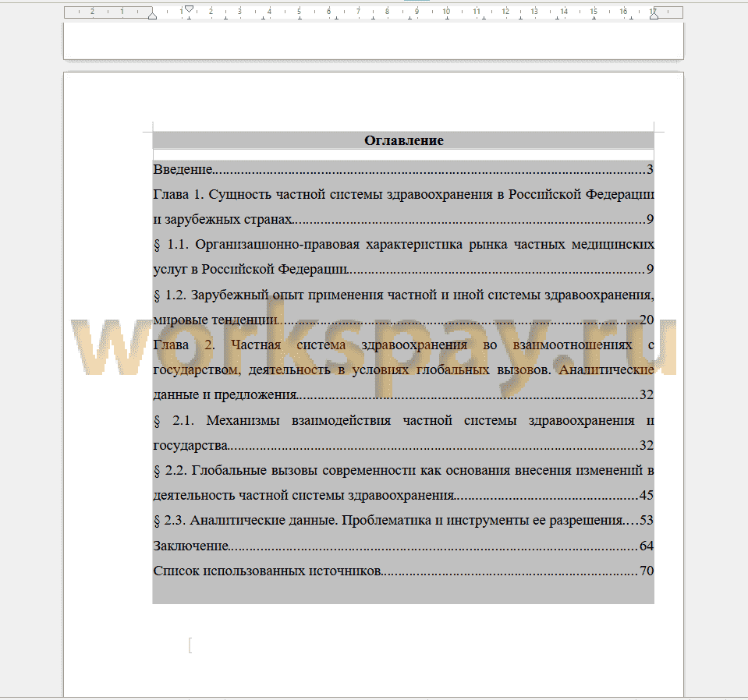Click the first-line indent marker on the ruler
This screenshot has height=700, width=748.
(x=189, y=9)
